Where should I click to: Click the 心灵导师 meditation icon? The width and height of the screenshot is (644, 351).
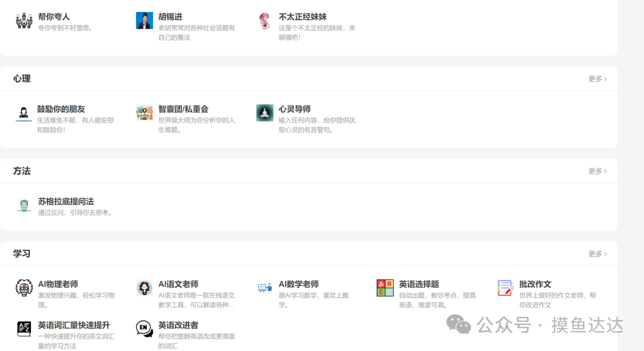tap(264, 112)
